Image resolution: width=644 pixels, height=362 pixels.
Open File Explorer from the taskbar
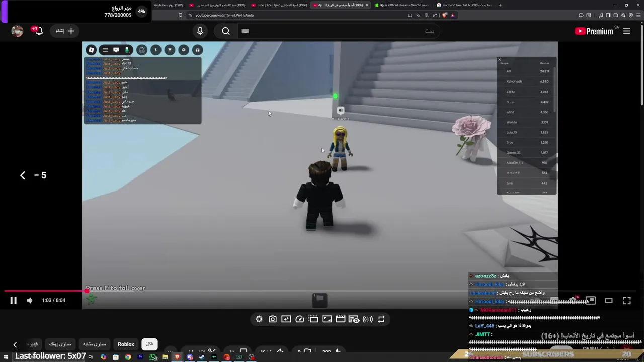pyautogui.click(x=165, y=357)
